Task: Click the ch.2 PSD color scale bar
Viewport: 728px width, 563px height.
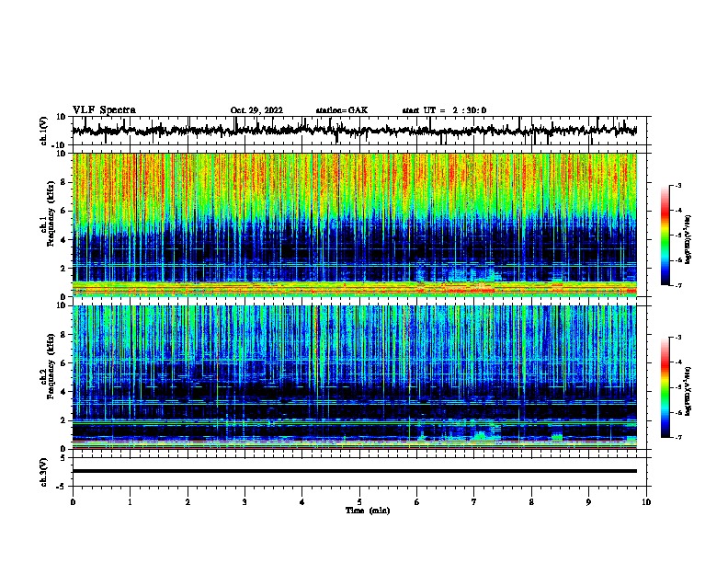Action: [x=665, y=387]
